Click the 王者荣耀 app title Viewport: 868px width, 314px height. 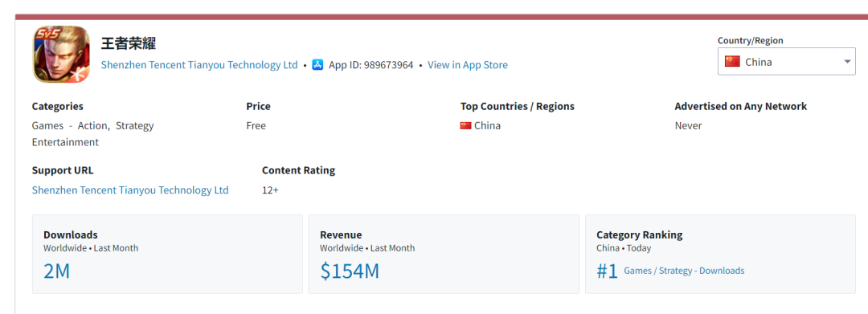(129, 43)
